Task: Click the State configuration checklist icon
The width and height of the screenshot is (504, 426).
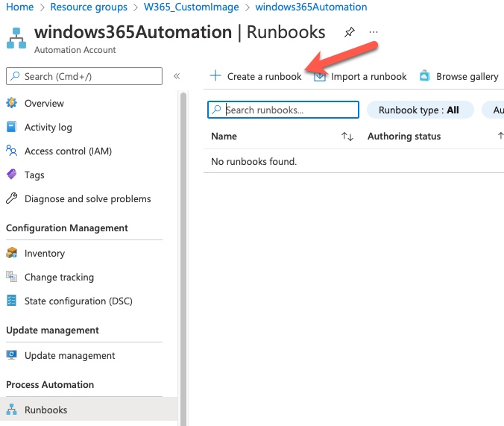Action: pyautogui.click(x=12, y=301)
